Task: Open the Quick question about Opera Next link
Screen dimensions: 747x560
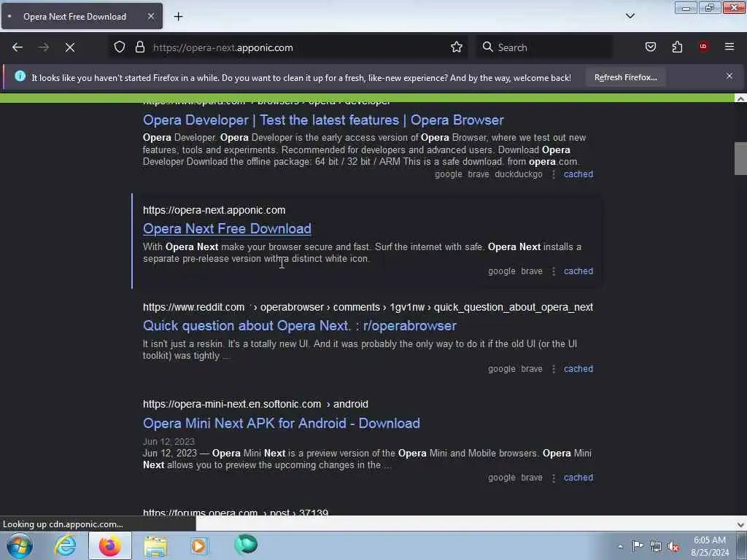Action: click(300, 326)
